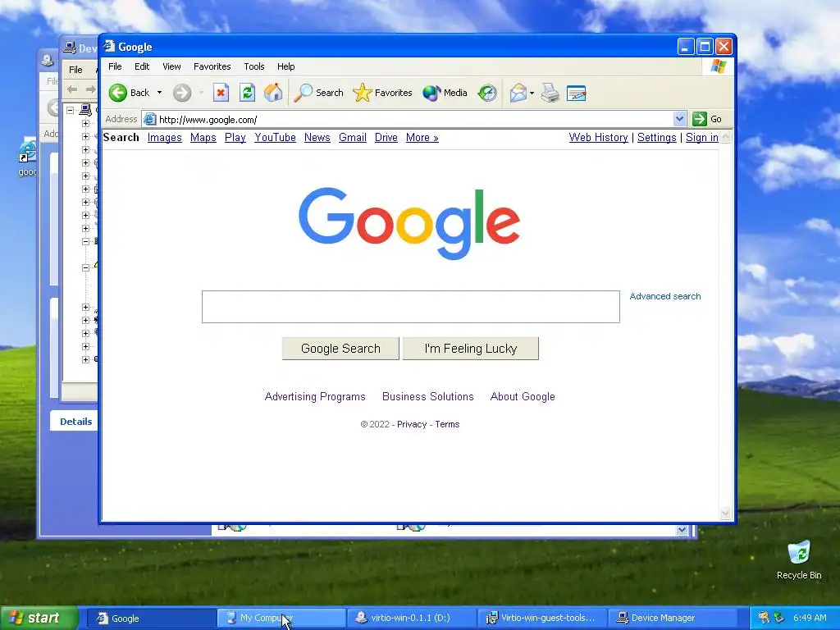Screen dimensions: 840x630
Task: Click the Play link
Action: pyautogui.click(x=235, y=138)
